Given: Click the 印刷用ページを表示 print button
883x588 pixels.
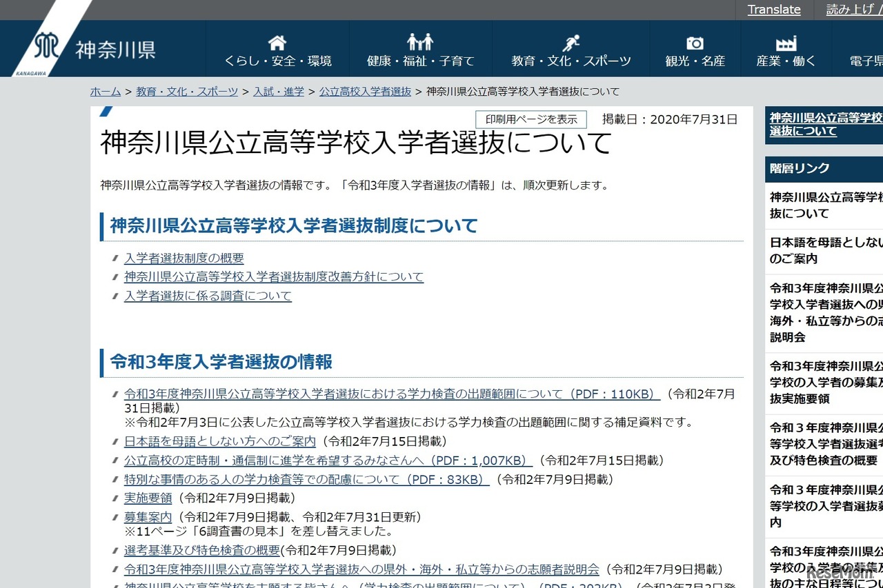Looking at the screenshot, I should point(530,119).
